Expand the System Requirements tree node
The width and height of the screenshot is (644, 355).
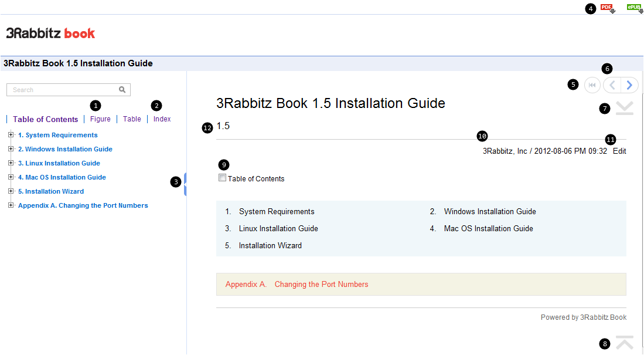click(11, 134)
